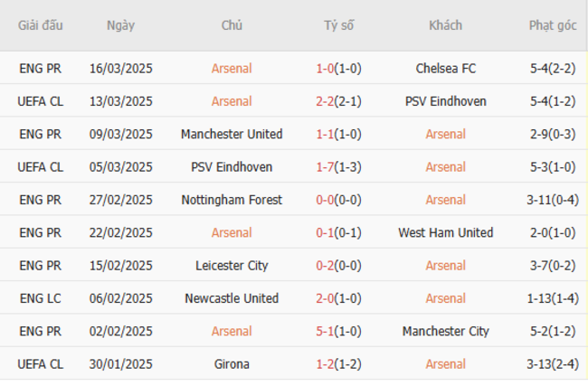Click the Ngày column header

pyautogui.click(x=120, y=26)
